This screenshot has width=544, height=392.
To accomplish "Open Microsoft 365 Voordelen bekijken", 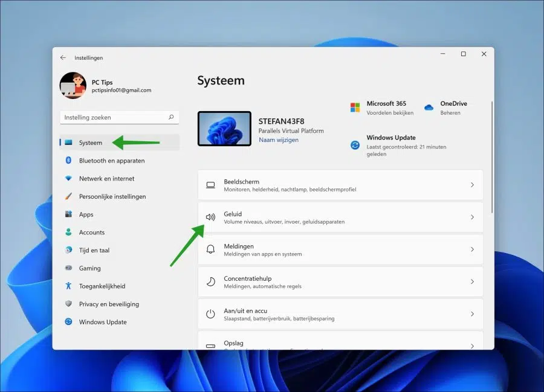I will click(x=390, y=112).
